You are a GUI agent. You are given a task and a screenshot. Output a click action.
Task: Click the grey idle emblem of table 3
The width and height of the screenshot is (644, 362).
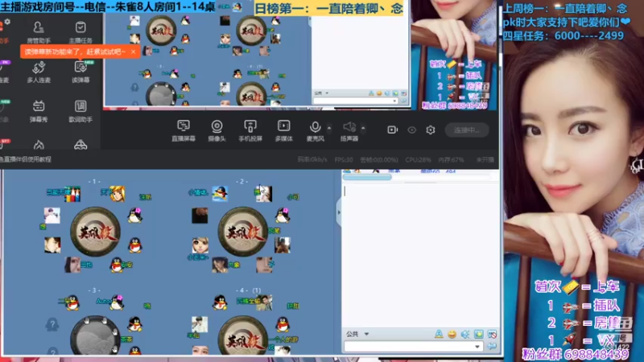96,335
